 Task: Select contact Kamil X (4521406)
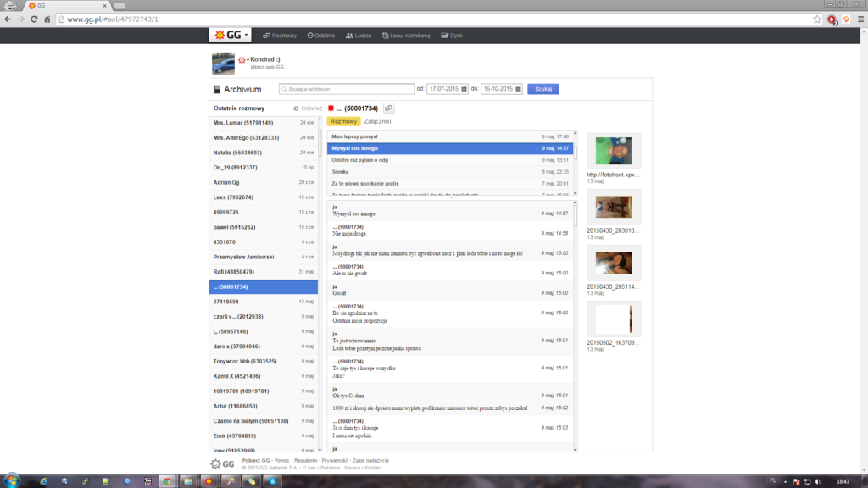[264, 377]
